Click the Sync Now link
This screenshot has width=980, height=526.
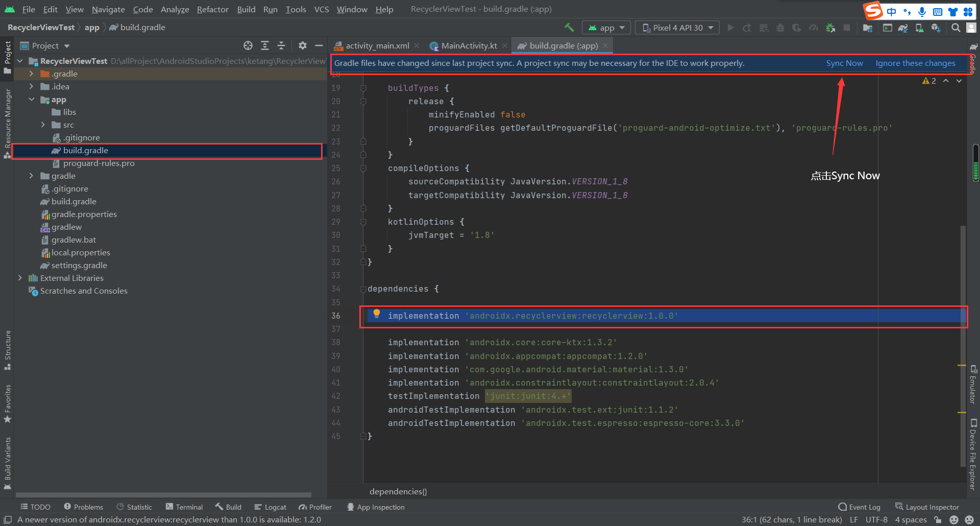pyautogui.click(x=844, y=63)
